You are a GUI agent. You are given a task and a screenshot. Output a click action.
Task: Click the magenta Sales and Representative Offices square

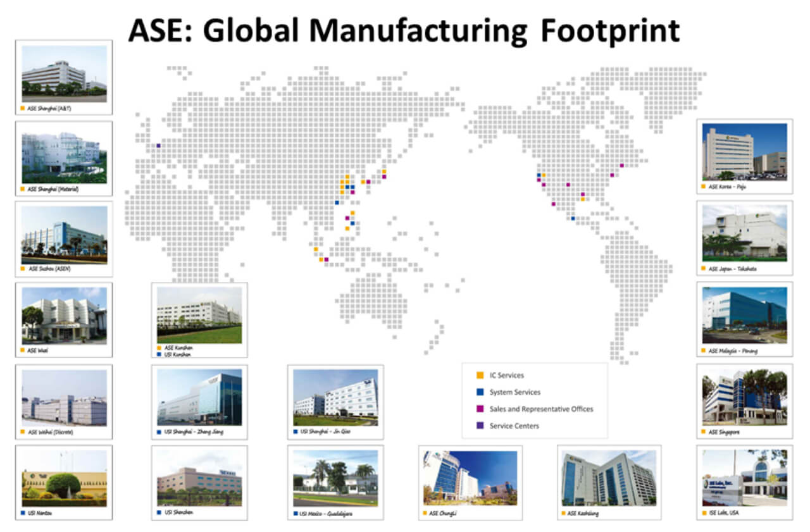pyautogui.click(x=481, y=409)
